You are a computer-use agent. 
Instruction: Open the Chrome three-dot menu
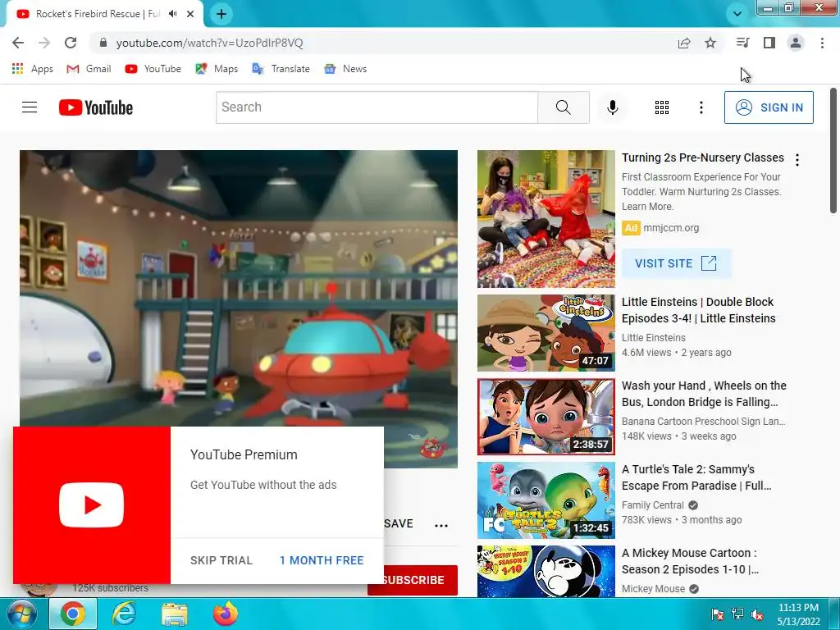click(822, 43)
